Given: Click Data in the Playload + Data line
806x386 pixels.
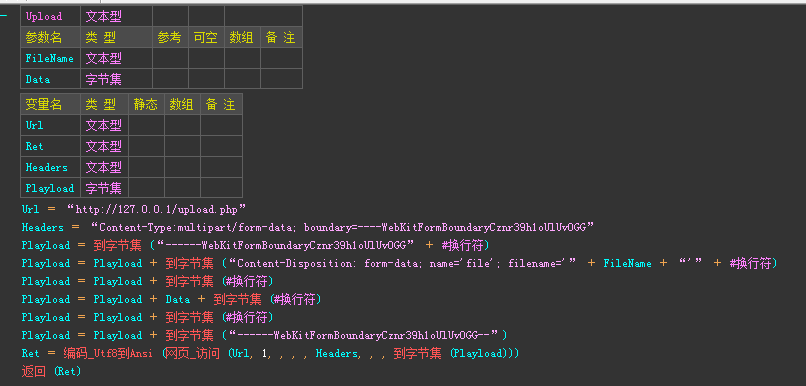Looking at the screenshot, I should coord(177,300).
